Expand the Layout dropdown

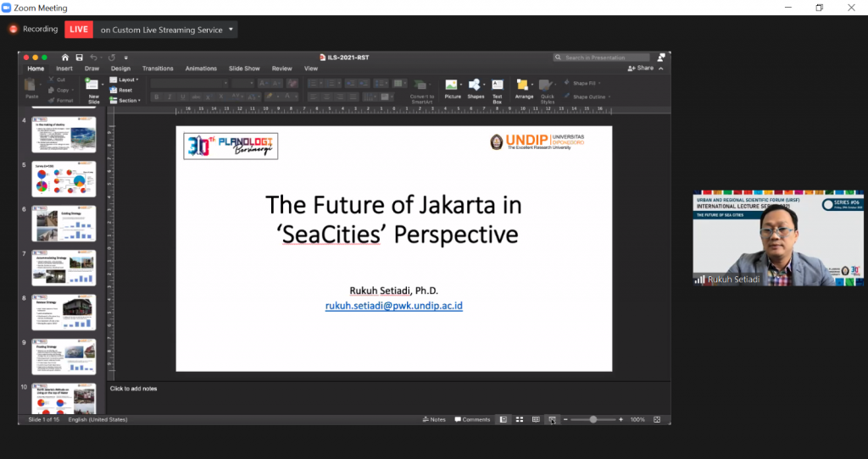(128, 80)
